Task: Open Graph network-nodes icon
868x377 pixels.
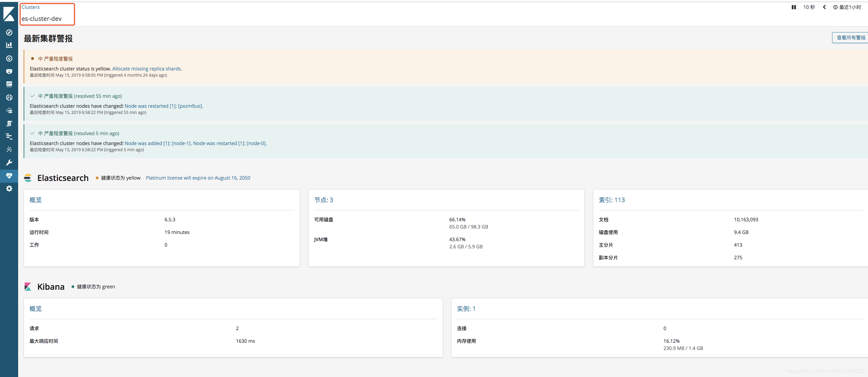Action: coord(9,149)
